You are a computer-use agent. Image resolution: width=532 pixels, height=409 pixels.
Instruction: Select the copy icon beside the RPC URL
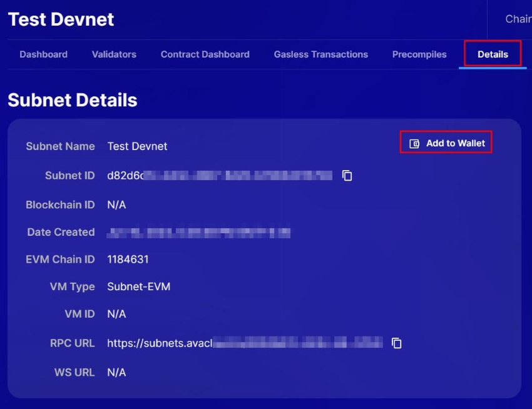(x=397, y=343)
